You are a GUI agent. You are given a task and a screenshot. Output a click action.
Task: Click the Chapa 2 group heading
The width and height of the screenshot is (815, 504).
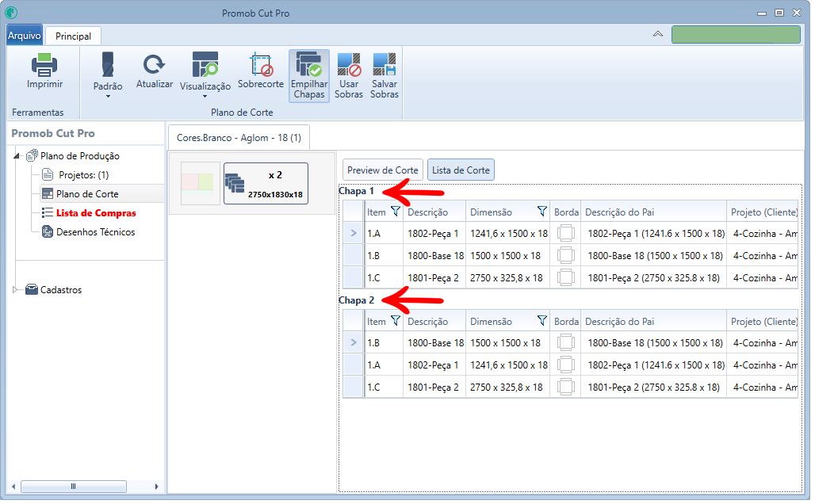356,300
